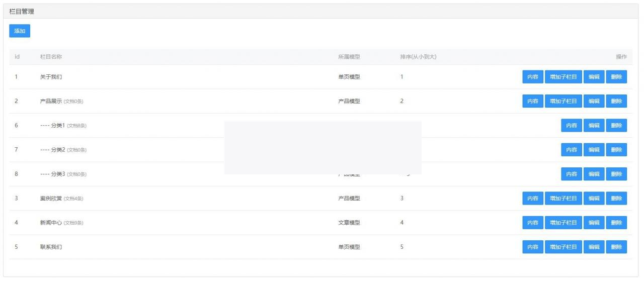Open 内容 for 联系我们

tap(532, 247)
